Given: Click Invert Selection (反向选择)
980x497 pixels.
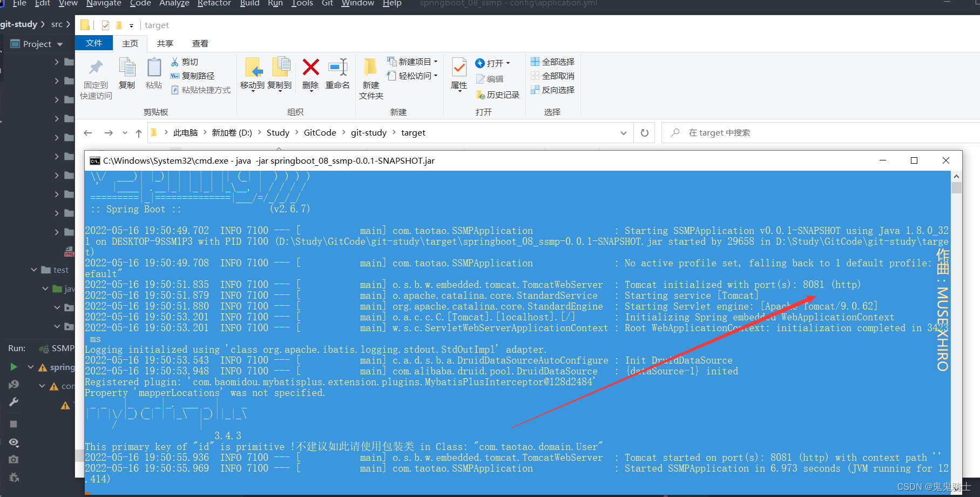Looking at the screenshot, I should pos(553,90).
